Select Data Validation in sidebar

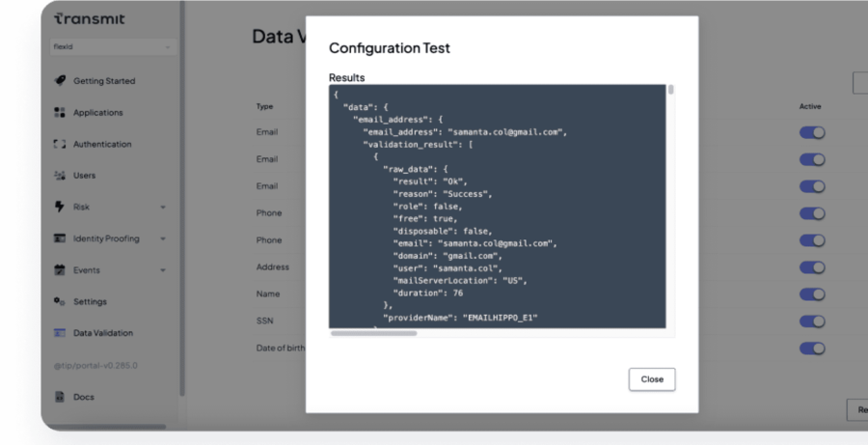[103, 333]
